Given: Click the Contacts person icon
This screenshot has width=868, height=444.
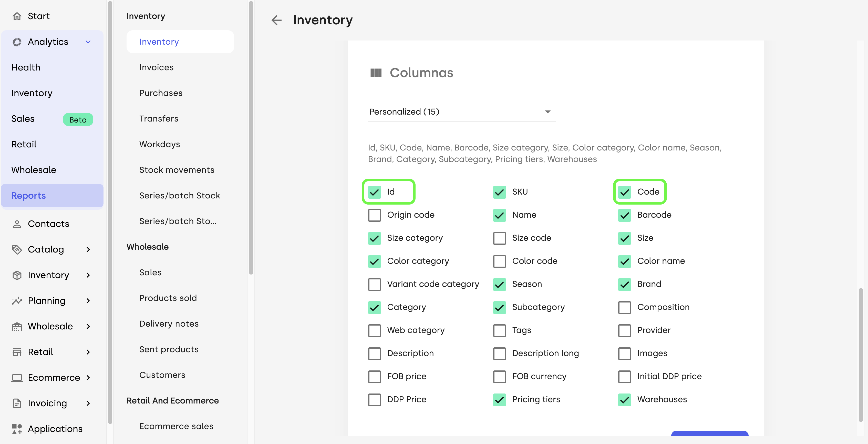Looking at the screenshot, I should (x=17, y=224).
